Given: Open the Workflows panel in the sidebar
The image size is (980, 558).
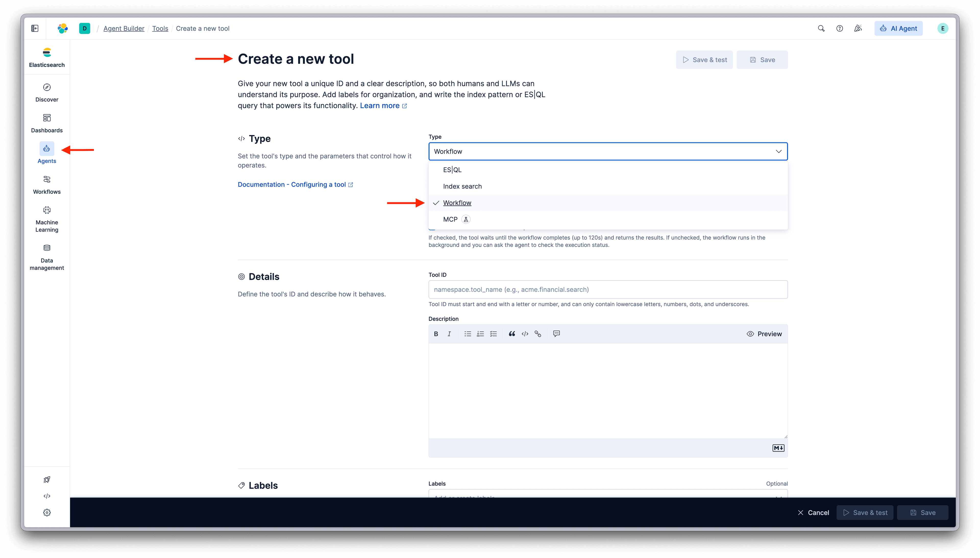Looking at the screenshot, I should [x=46, y=184].
